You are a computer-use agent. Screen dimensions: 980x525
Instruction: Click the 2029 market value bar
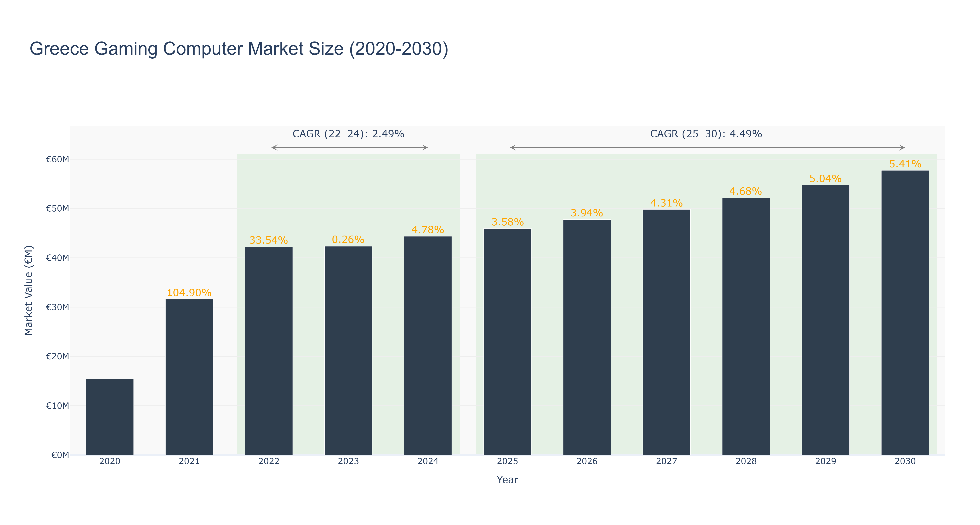(825, 320)
